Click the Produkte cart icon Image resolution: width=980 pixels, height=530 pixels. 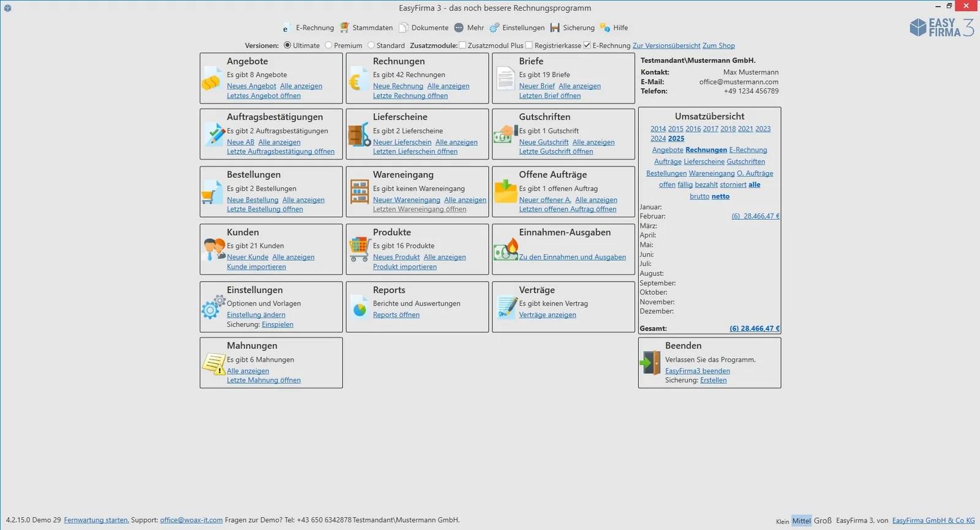359,249
